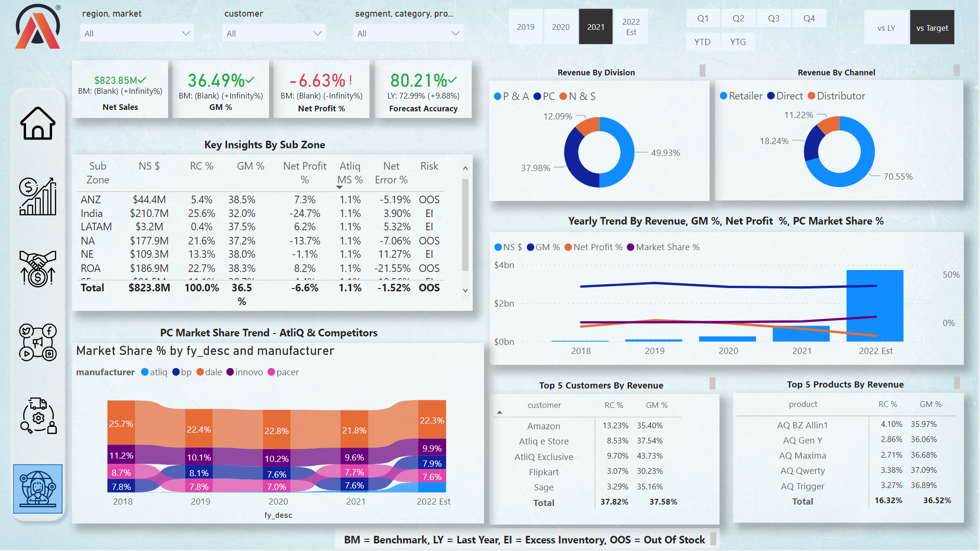
Task: Click the YTG button
Action: (x=737, y=42)
